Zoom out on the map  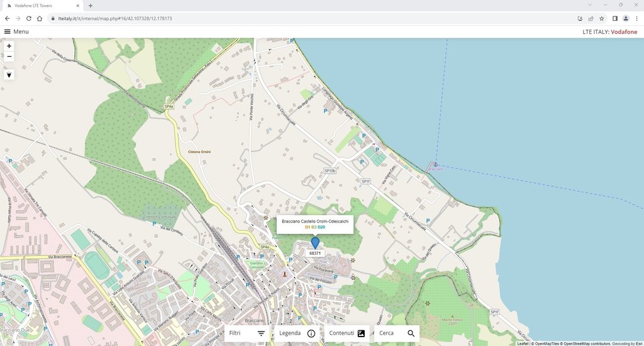[x=9, y=57]
